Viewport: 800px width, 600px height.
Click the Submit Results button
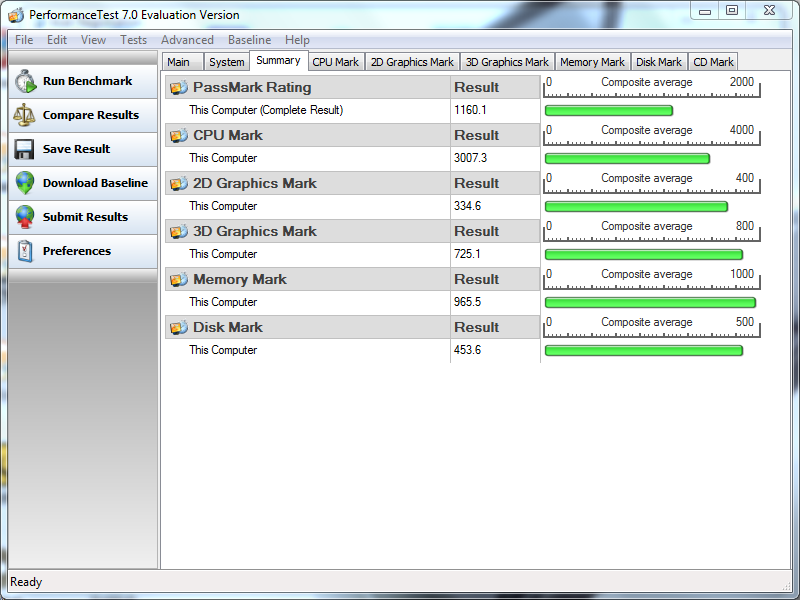[x=83, y=217]
